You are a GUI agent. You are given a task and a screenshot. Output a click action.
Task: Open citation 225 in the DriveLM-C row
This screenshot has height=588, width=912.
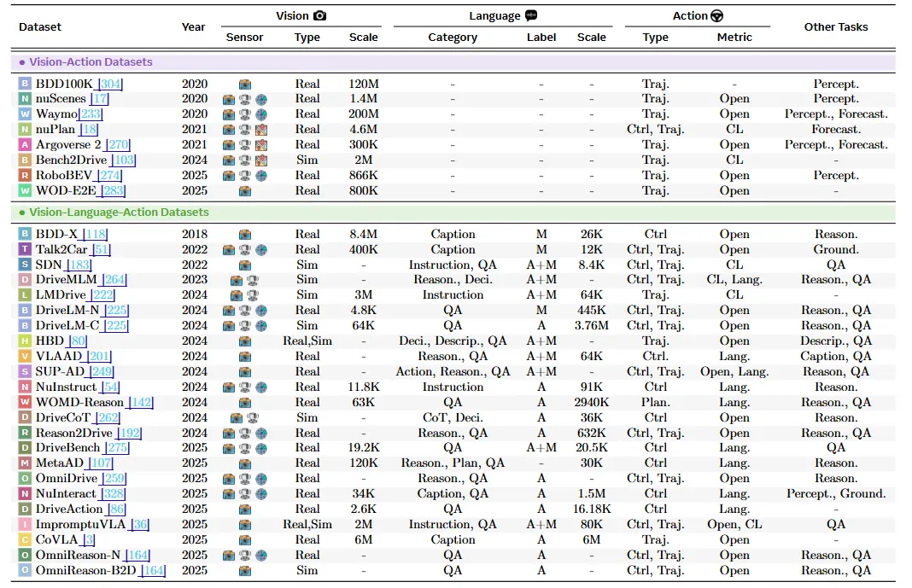click(x=116, y=325)
